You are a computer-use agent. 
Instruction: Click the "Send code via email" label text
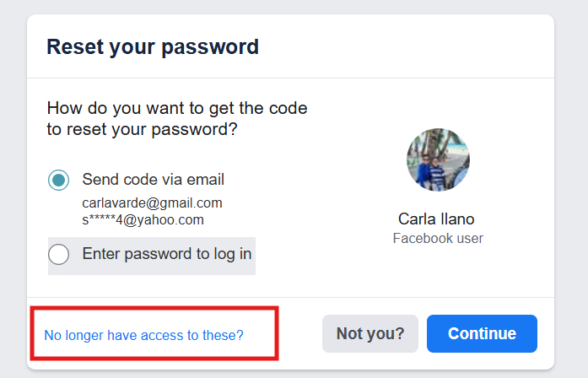coord(153,180)
